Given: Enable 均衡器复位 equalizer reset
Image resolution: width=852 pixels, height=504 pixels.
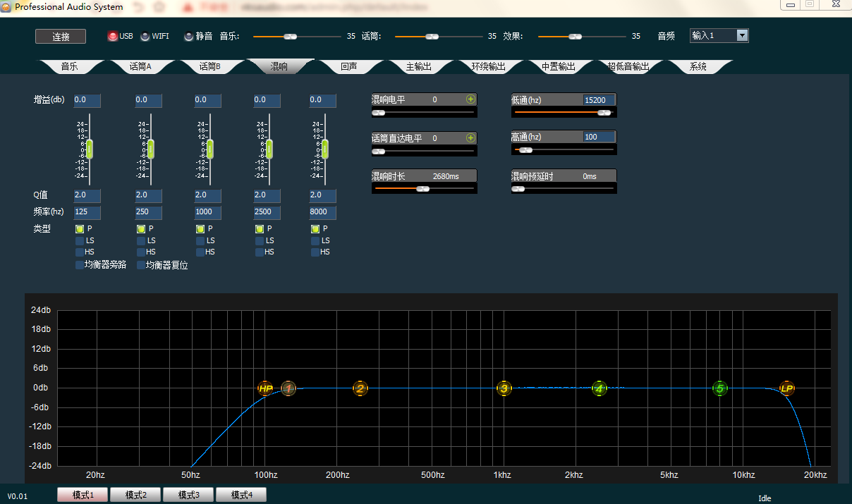Looking at the screenshot, I should tap(141, 265).
